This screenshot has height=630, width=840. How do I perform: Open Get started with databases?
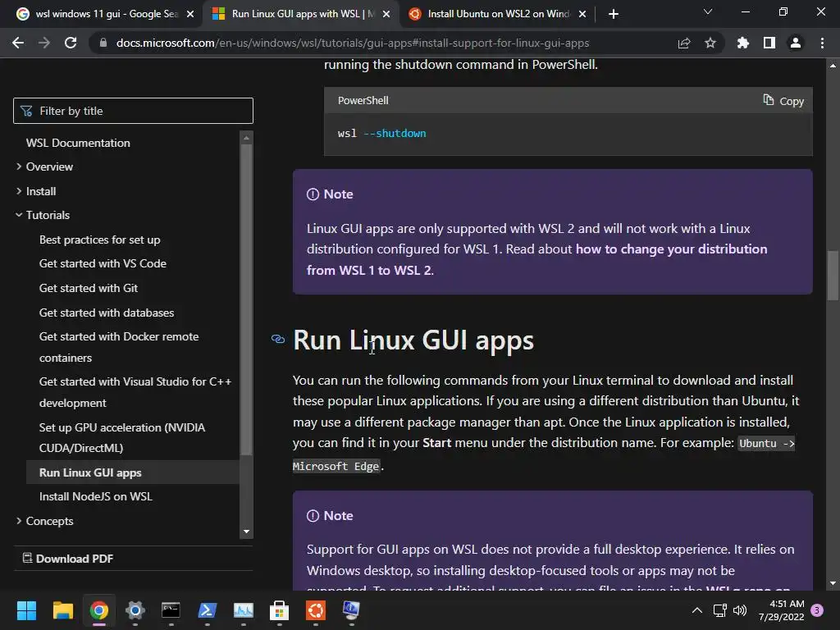click(x=107, y=313)
